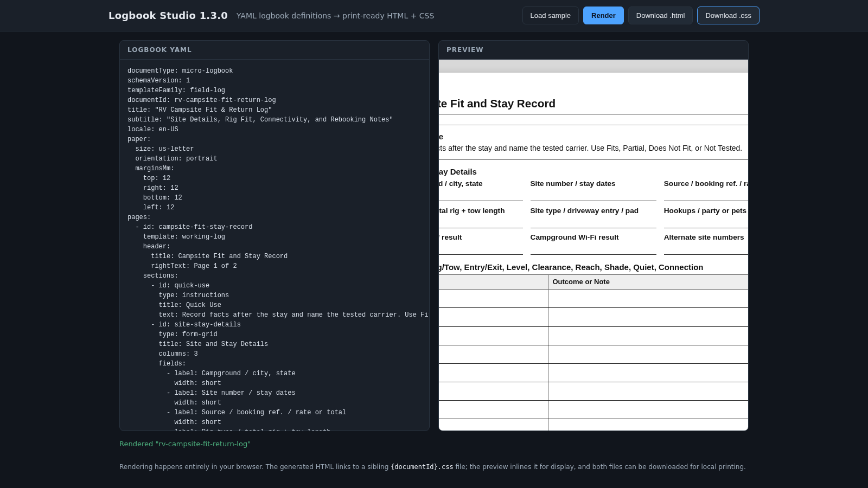Click the 'text: Record facts after the stay' line
This screenshot has width=868, height=488.
[x=293, y=315]
